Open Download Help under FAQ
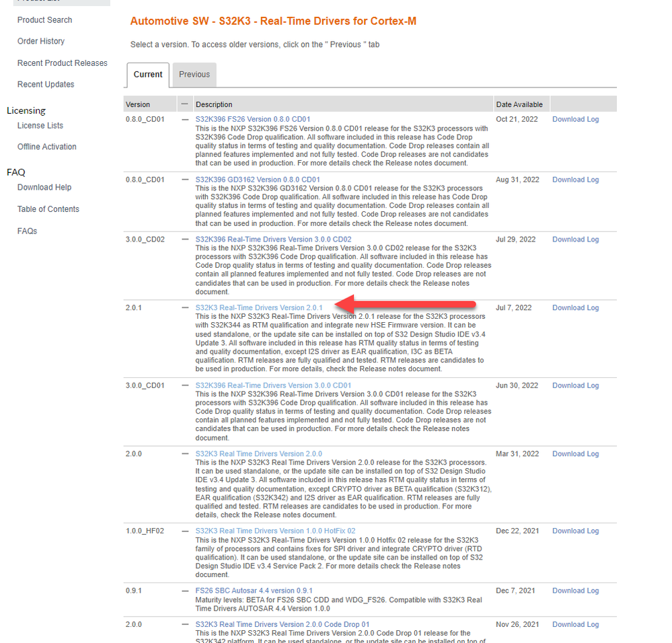Screen dimensions: 672x643 click(44, 187)
